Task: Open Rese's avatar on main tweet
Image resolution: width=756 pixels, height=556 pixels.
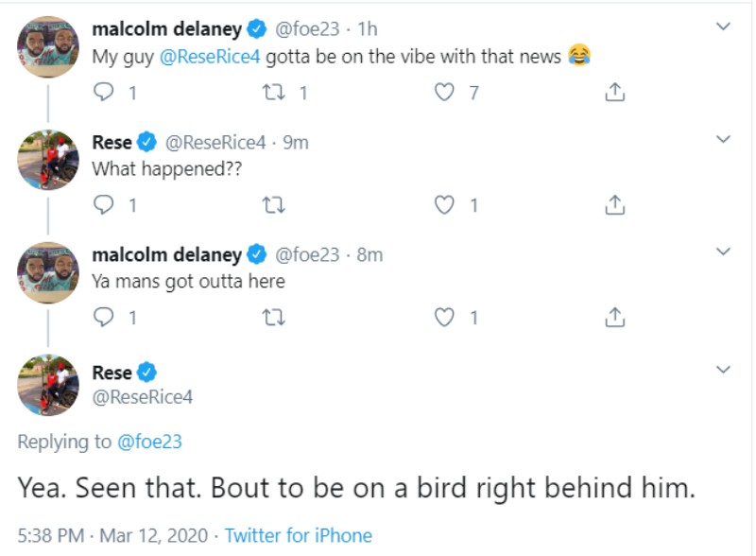Action: [x=48, y=385]
